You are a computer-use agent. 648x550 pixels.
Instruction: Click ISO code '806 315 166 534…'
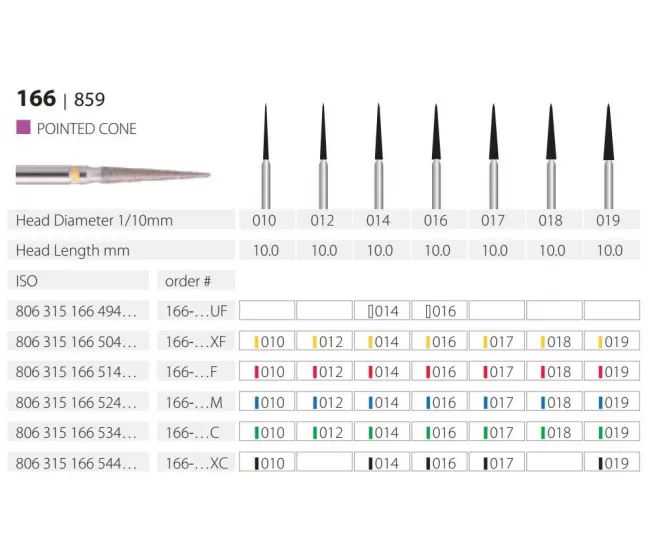(x=76, y=433)
